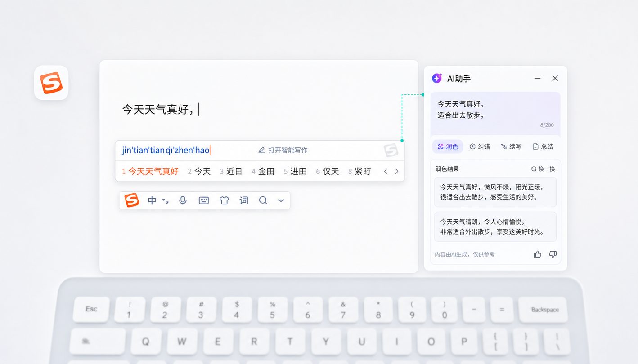Select candidate 8 紧盯
The width and height of the screenshot is (638, 364).
(x=359, y=171)
